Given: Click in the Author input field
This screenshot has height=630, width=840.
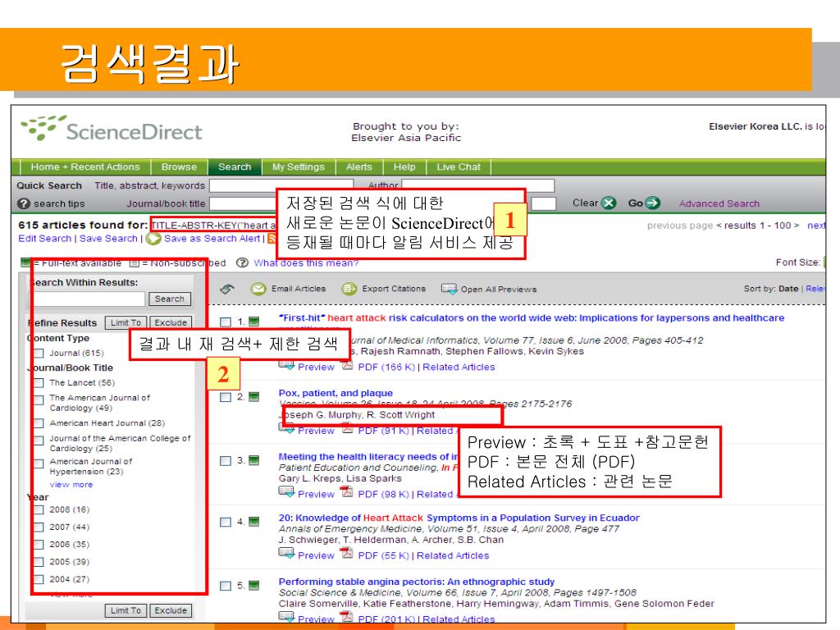Looking at the screenshot, I should tap(478, 185).
